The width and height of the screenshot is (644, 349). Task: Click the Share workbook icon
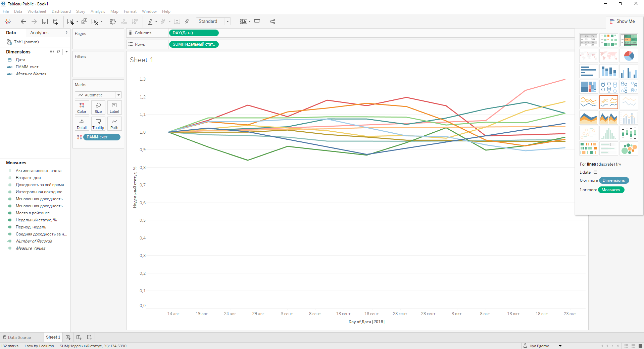272,21
